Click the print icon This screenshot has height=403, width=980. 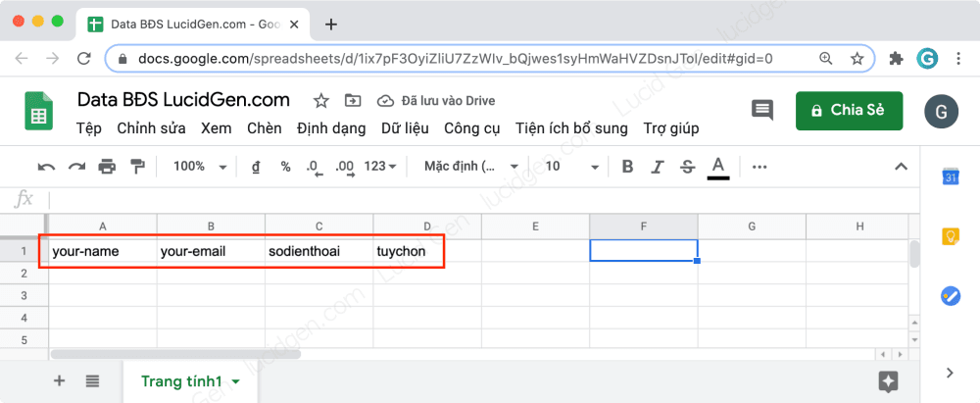tap(107, 167)
